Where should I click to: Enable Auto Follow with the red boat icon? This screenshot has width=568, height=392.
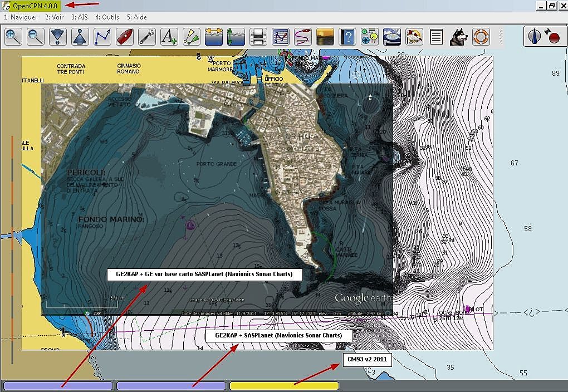(x=125, y=37)
